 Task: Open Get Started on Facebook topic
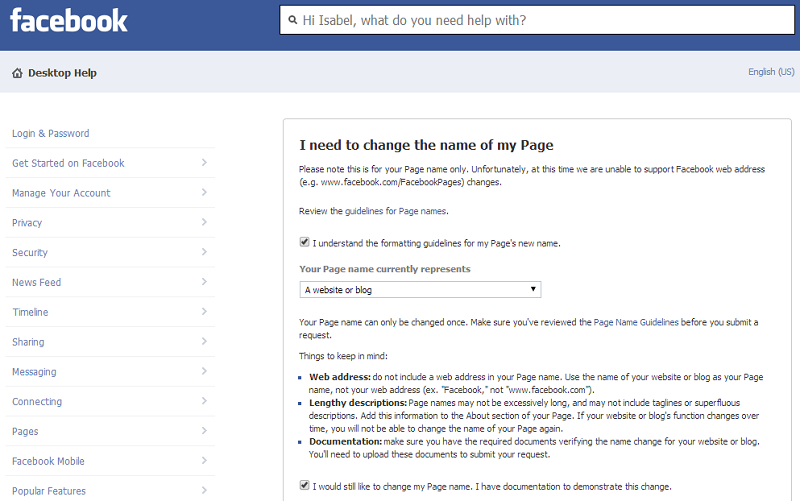click(x=68, y=163)
